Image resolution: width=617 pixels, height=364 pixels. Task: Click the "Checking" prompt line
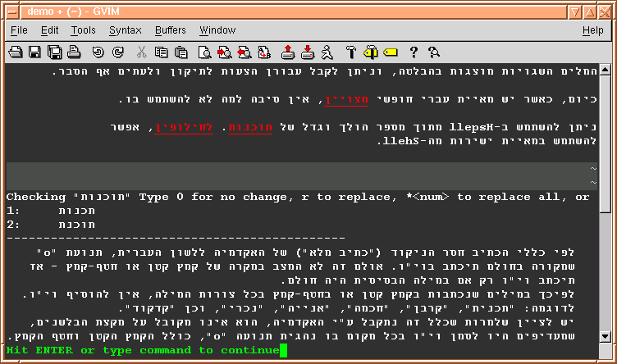click(298, 197)
